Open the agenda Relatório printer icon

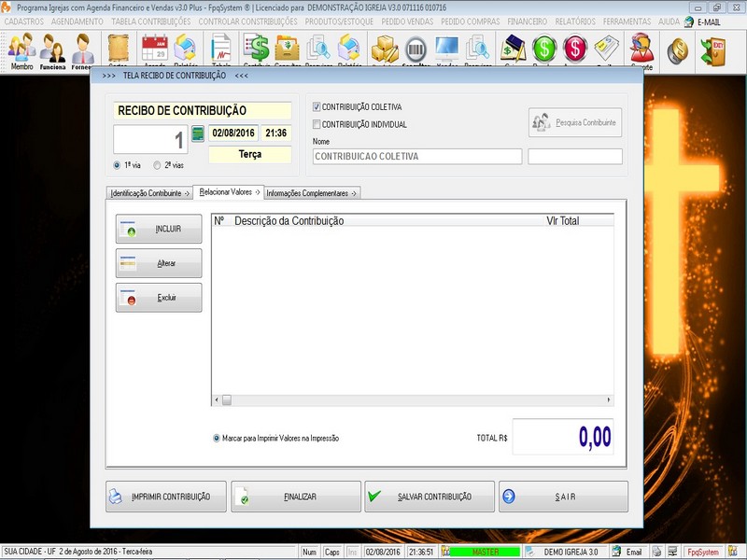185,49
